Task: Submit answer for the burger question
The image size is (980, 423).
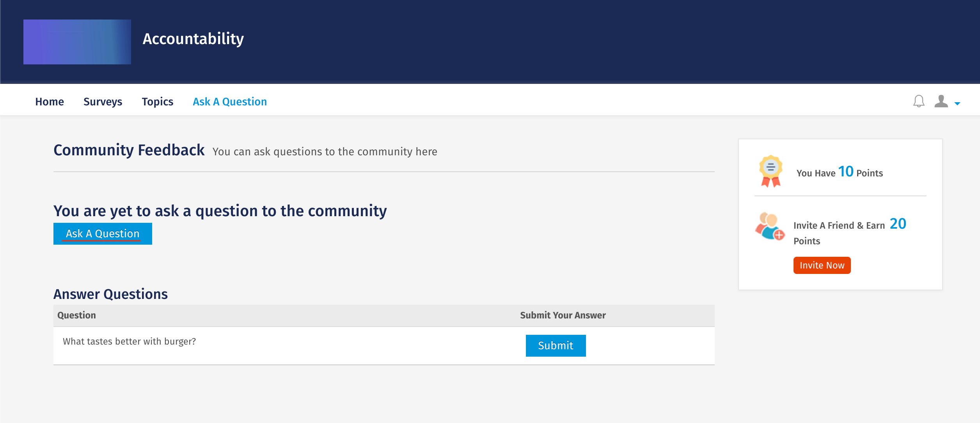Action: [x=556, y=345]
